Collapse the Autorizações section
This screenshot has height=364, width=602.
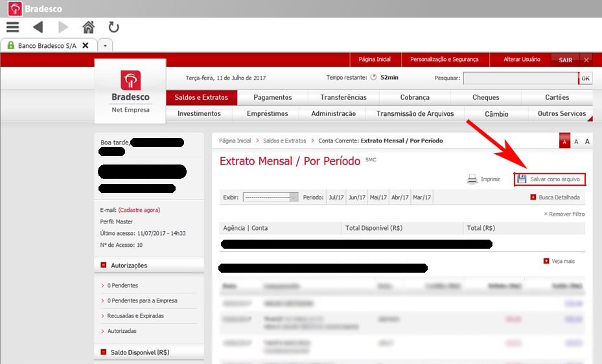pyautogui.click(x=104, y=265)
